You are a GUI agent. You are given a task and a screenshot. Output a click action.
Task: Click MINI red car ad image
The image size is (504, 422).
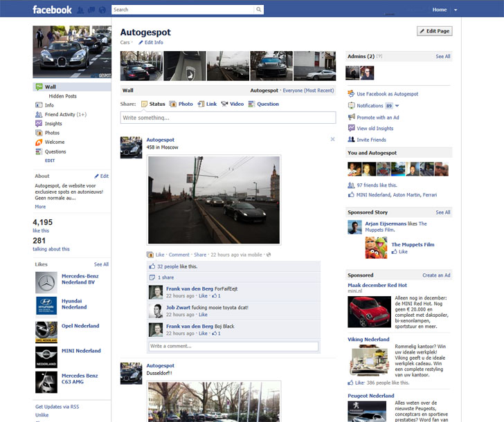point(369,312)
